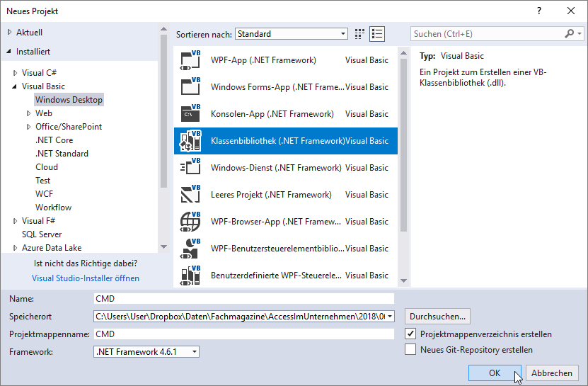Screen dimensions: 588x386
Task: Expand the Visual F# node
Action: [16, 221]
